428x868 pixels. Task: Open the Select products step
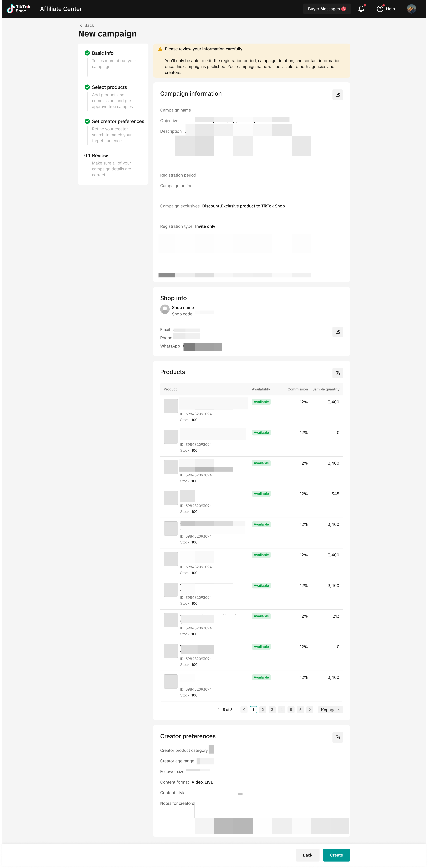[x=109, y=87]
